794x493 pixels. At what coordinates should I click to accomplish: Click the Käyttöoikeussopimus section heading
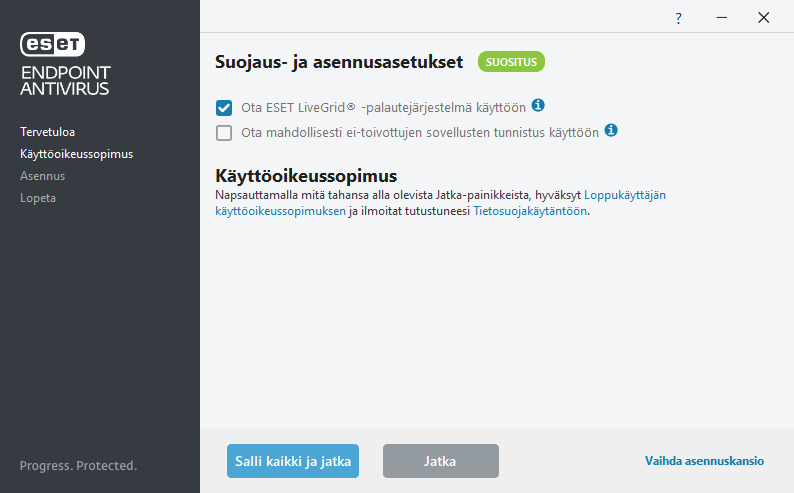click(306, 176)
